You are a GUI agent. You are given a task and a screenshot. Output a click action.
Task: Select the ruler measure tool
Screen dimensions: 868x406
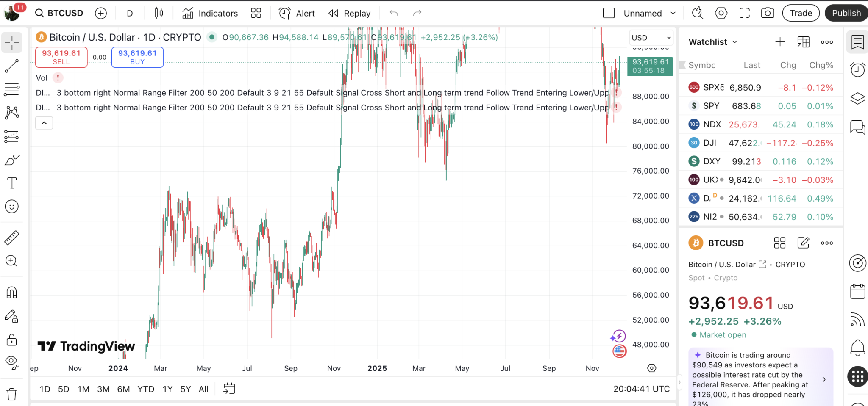[x=12, y=238]
